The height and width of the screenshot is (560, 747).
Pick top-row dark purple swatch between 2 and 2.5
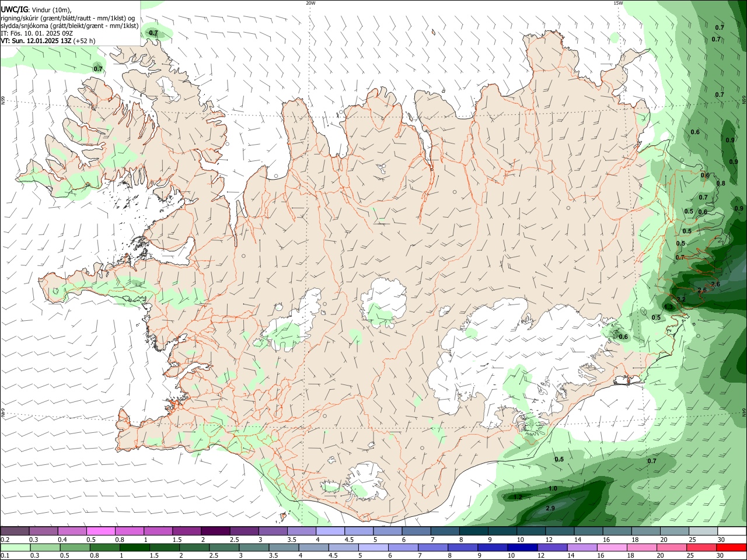[x=215, y=531]
